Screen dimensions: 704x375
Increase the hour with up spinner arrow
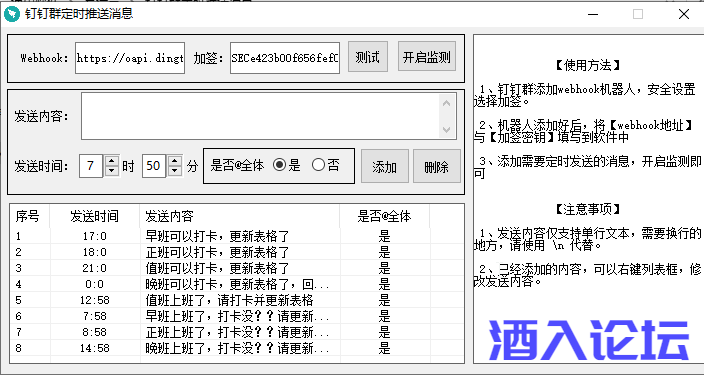coord(112,160)
